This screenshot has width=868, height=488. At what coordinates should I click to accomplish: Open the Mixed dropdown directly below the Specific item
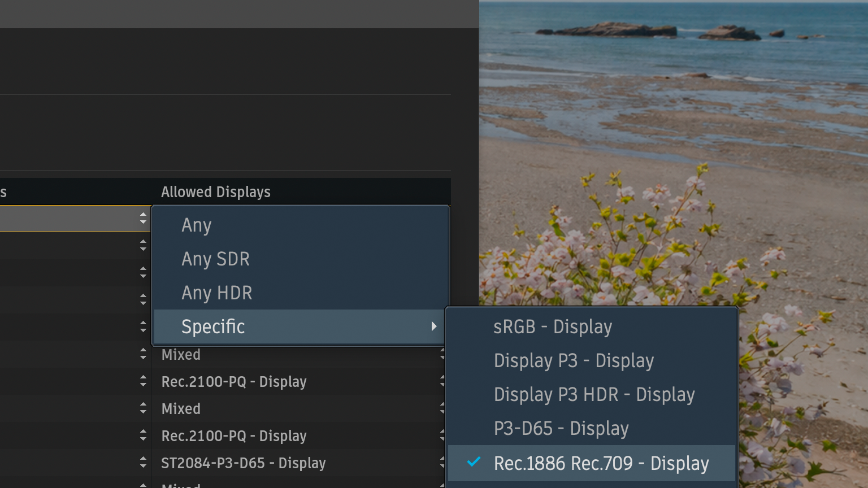click(181, 355)
